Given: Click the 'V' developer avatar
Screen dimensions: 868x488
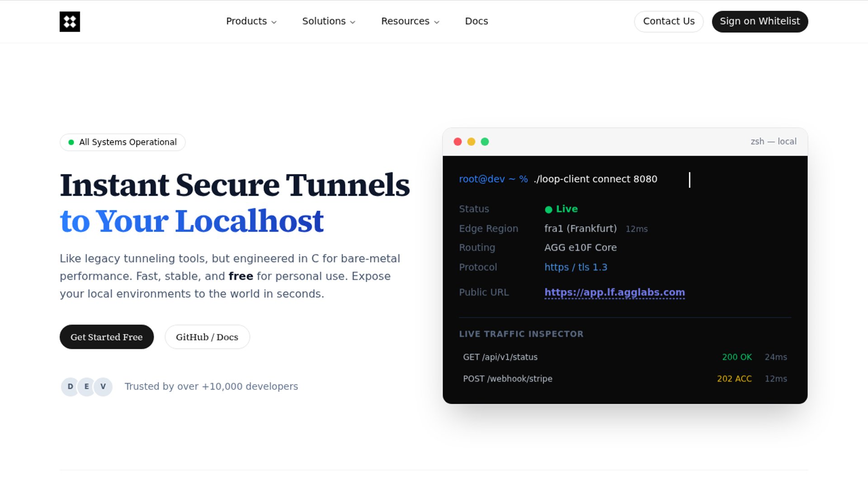Looking at the screenshot, I should (103, 387).
